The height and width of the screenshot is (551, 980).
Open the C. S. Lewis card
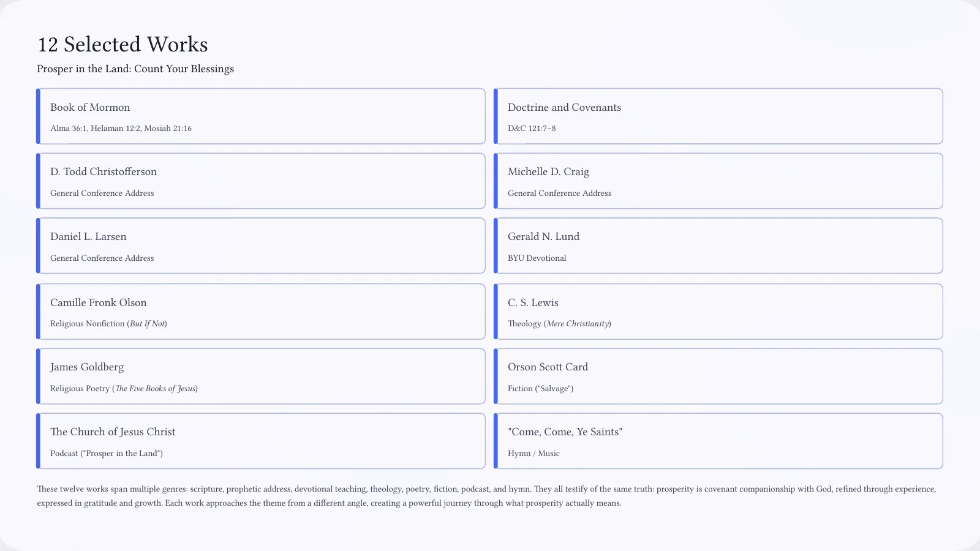click(x=718, y=312)
